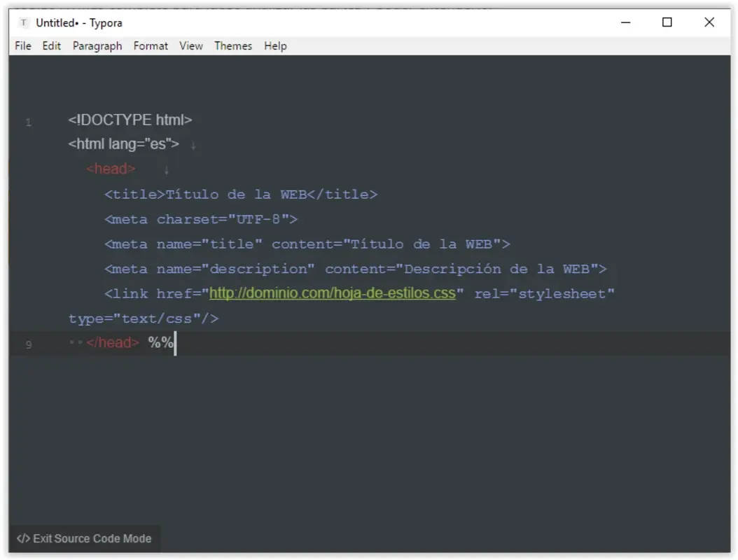Screen dimensions: 738x560
Task: Open the Help menu
Action: pyautogui.click(x=275, y=45)
